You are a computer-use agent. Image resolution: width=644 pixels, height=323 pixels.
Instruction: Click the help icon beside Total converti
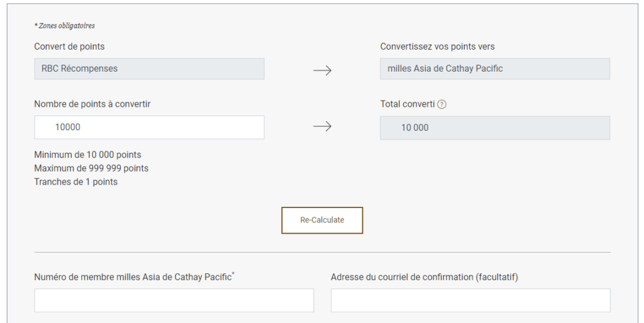(441, 104)
